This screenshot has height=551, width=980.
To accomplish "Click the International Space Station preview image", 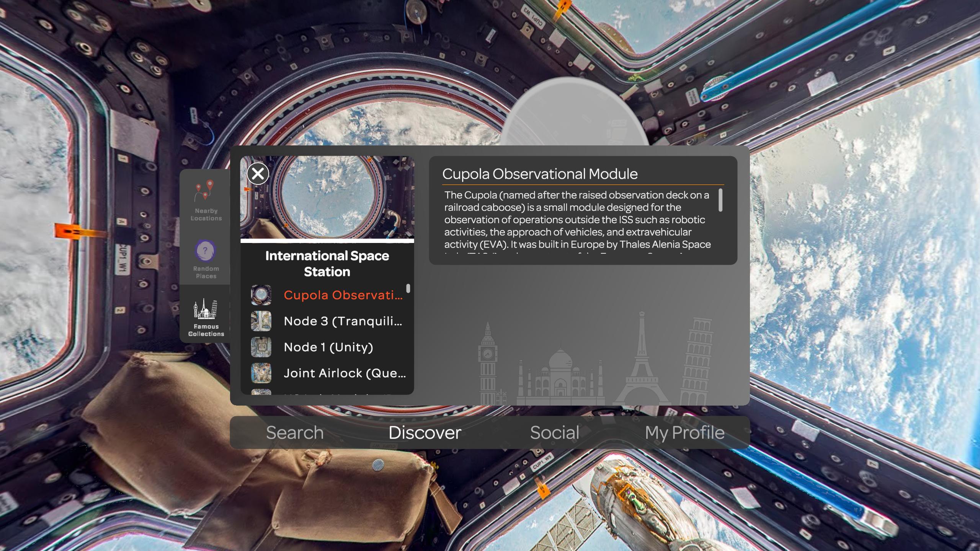I will [333, 199].
